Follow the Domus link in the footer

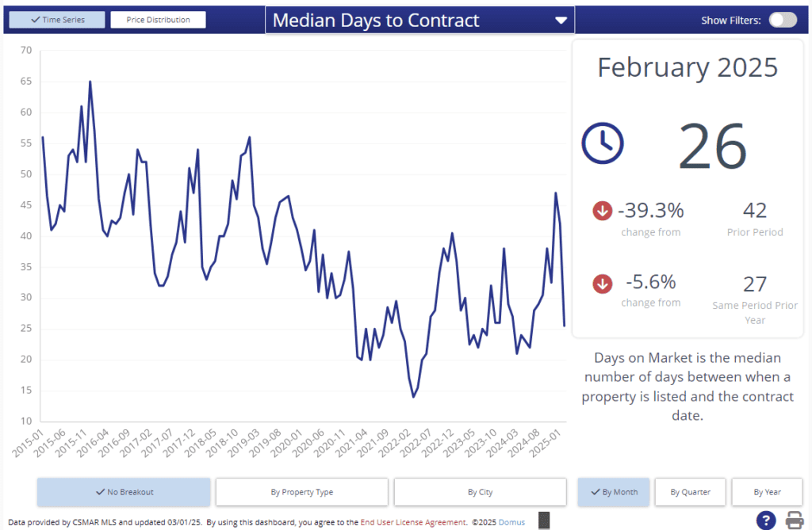coord(511,522)
